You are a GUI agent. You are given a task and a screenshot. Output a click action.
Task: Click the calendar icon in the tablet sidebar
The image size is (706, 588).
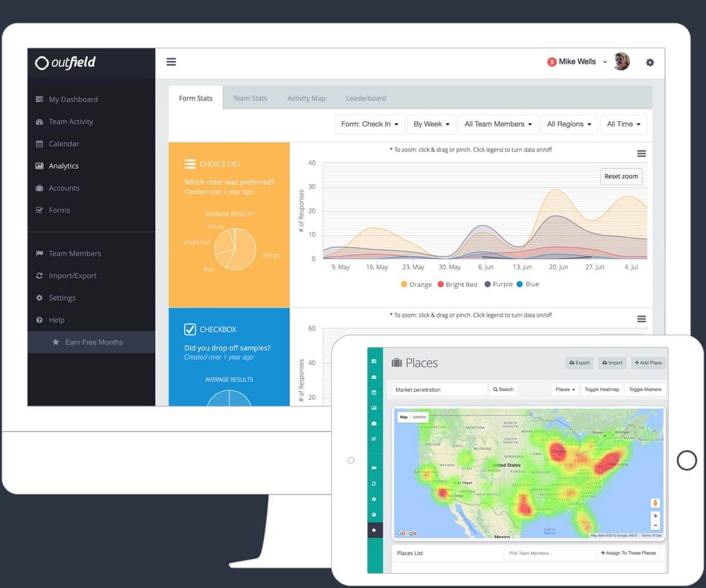(x=374, y=392)
